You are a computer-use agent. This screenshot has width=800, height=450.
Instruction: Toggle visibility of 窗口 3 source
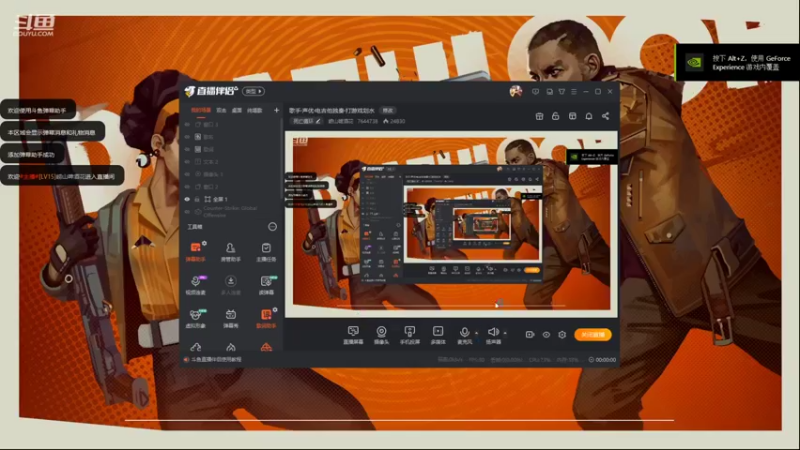[x=187, y=124]
